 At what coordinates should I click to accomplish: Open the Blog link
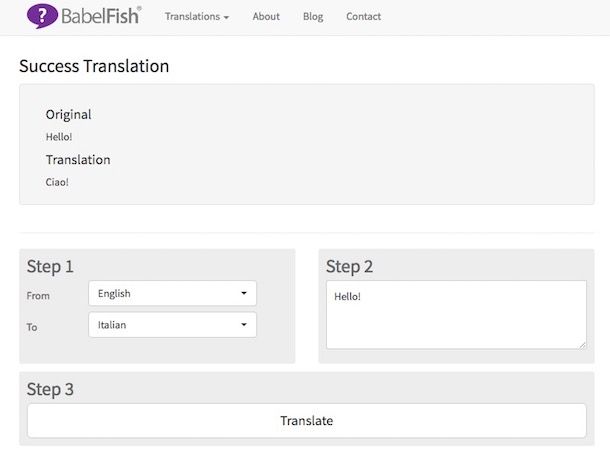pyautogui.click(x=313, y=17)
